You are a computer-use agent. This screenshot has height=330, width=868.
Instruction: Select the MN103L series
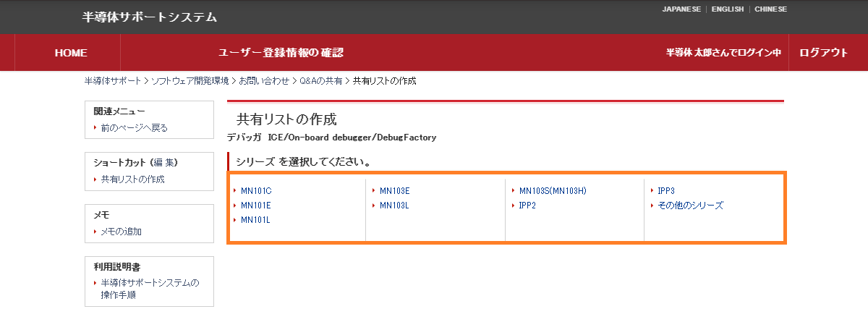(394, 206)
